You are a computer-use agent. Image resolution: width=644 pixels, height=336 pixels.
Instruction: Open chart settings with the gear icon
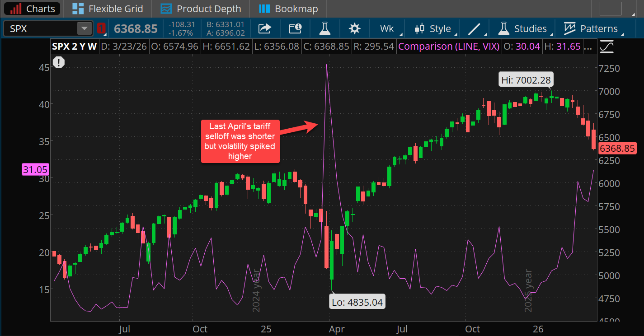354,28
